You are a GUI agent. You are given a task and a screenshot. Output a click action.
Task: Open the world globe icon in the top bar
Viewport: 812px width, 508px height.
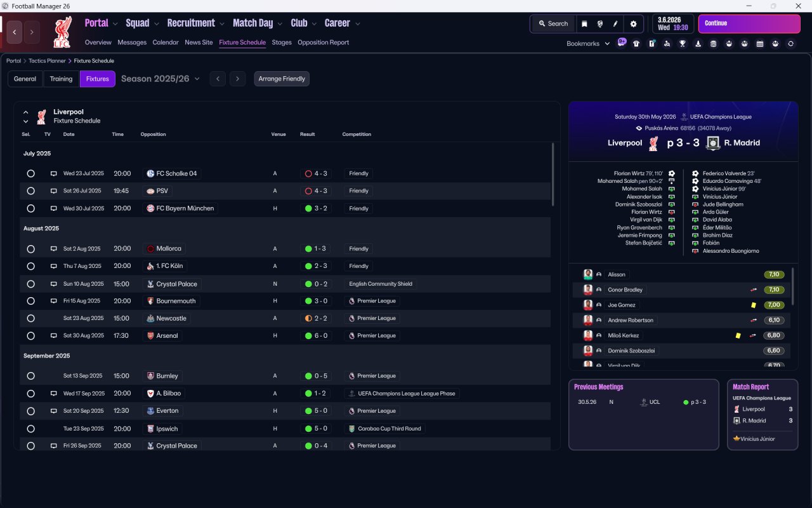599,23
